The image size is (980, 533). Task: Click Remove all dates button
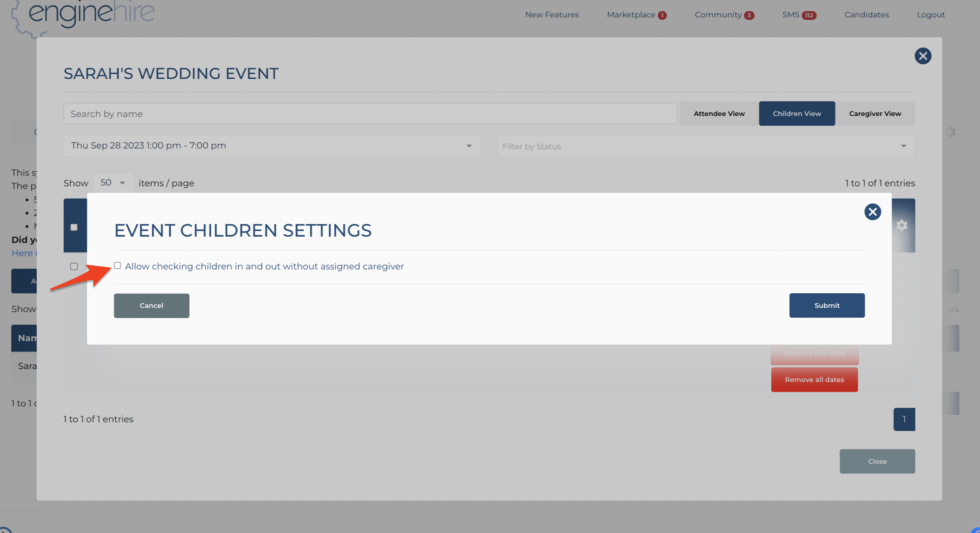point(814,380)
